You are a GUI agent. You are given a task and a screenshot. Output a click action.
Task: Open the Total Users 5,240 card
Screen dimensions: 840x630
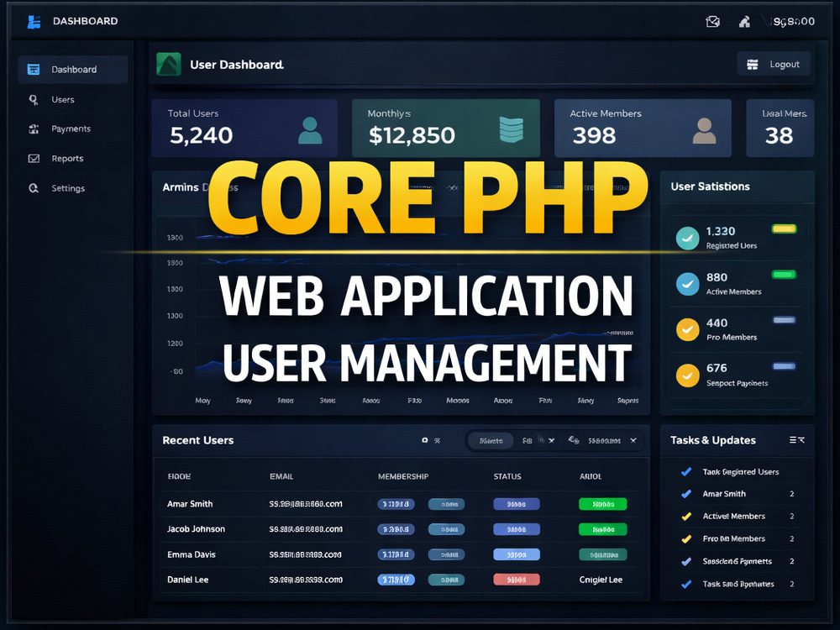click(x=244, y=128)
